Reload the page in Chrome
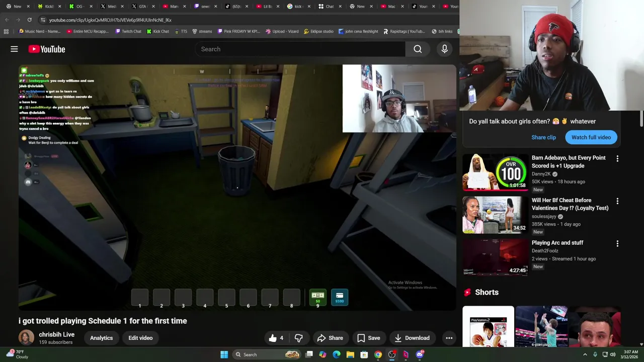Viewport: 644px width, 362px height. [x=29, y=20]
